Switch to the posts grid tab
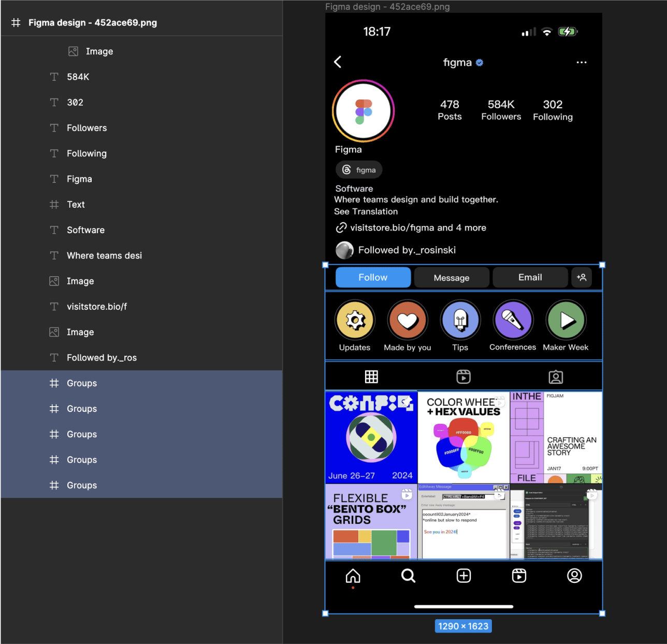This screenshot has width=667, height=644. tap(371, 377)
